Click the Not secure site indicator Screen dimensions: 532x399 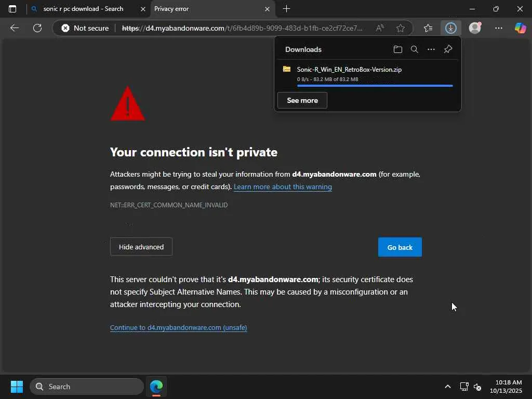click(x=85, y=28)
